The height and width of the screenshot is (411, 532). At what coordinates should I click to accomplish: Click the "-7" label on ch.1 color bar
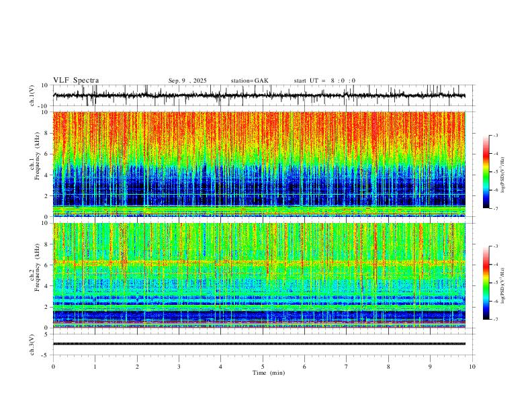(x=496, y=209)
